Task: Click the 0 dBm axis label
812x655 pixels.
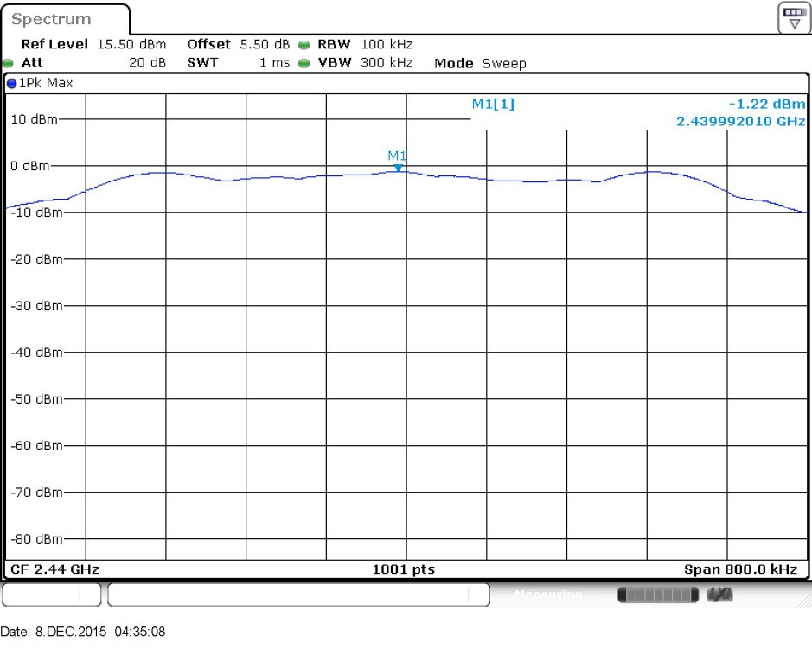Action: tap(30, 166)
